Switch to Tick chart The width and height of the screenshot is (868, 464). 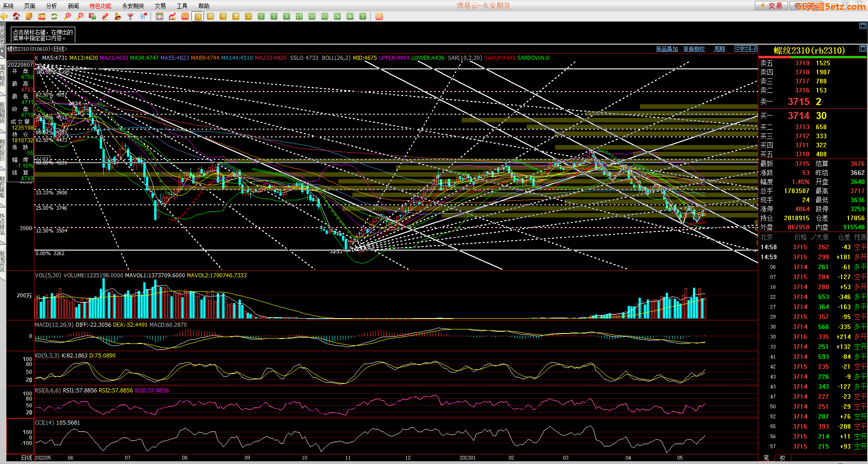[185, 16]
